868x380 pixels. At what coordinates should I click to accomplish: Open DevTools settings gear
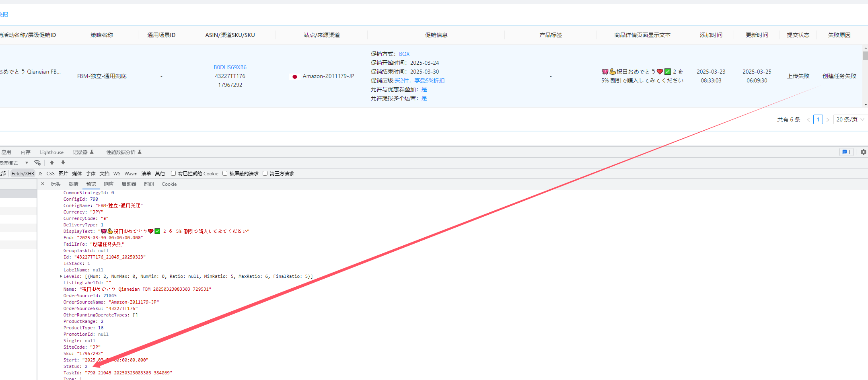click(x=863, y=152)
